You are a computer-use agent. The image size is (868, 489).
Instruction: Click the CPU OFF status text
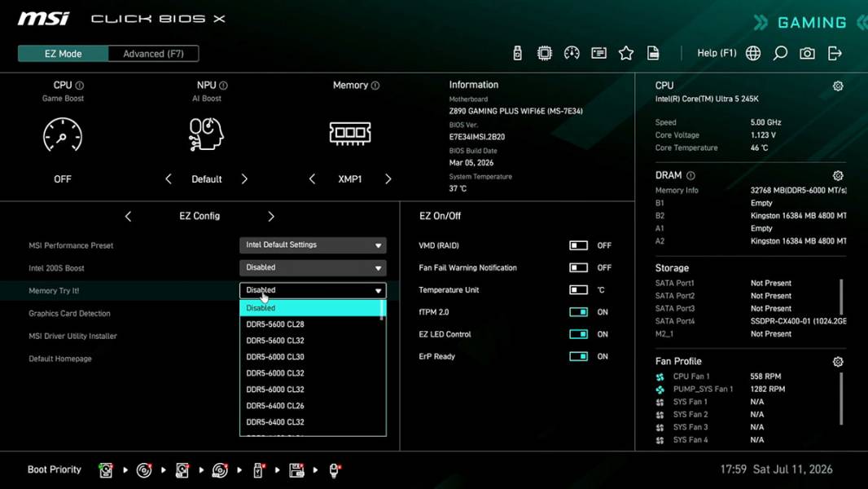pyautogui.click(x=63, y=178)
